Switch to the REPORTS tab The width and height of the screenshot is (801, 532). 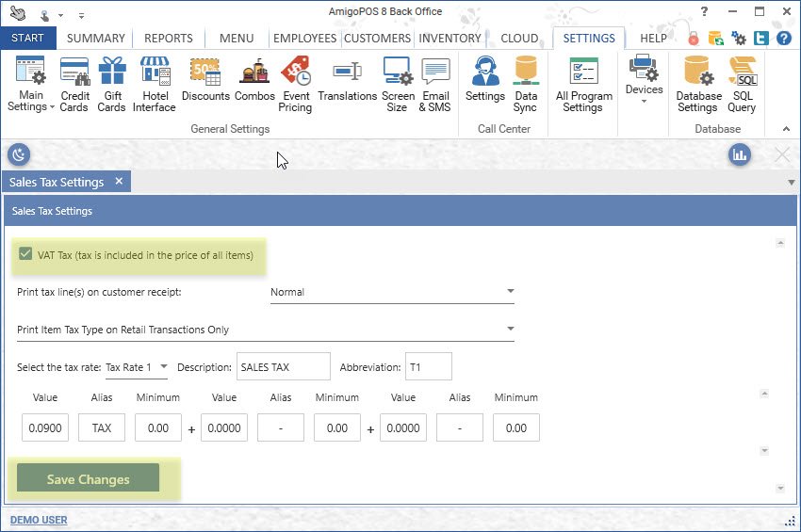168,39
